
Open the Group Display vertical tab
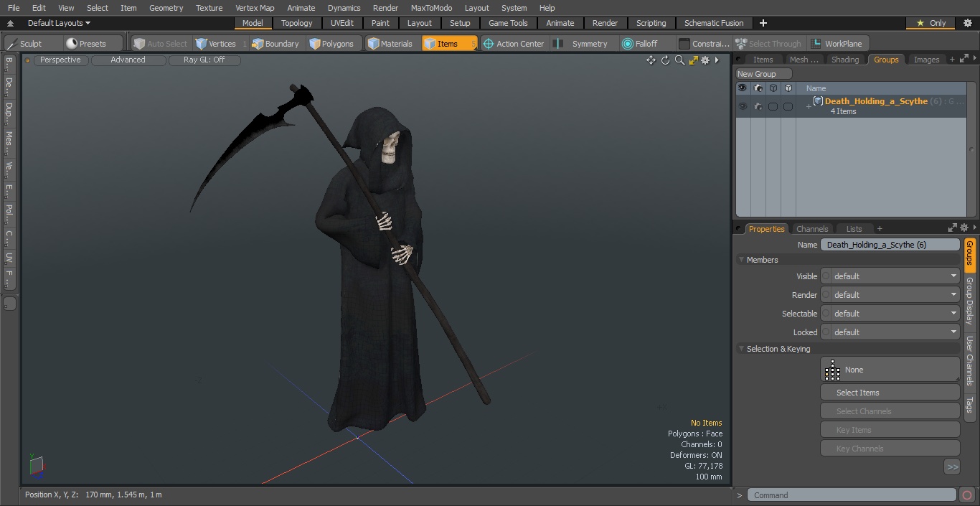[x=970, y=301]
